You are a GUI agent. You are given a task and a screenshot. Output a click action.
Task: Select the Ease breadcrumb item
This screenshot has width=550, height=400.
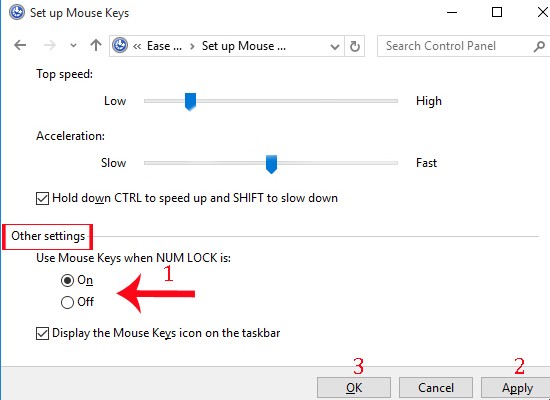pos(164,46)
